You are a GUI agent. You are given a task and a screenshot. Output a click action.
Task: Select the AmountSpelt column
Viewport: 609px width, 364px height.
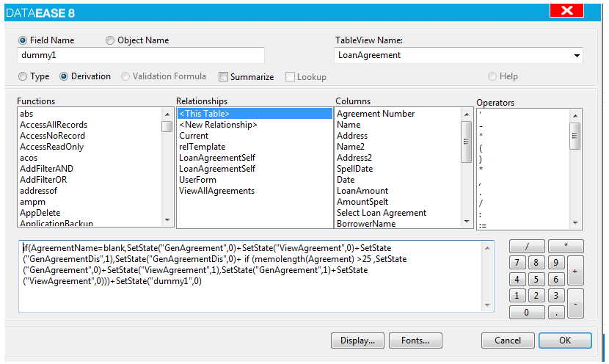coord(362,202)
